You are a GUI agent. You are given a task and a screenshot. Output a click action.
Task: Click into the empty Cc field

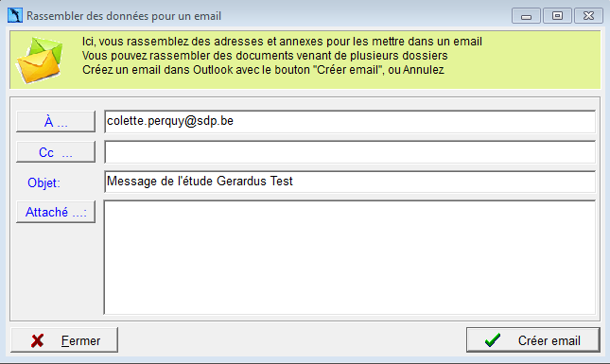pos(350,151)
